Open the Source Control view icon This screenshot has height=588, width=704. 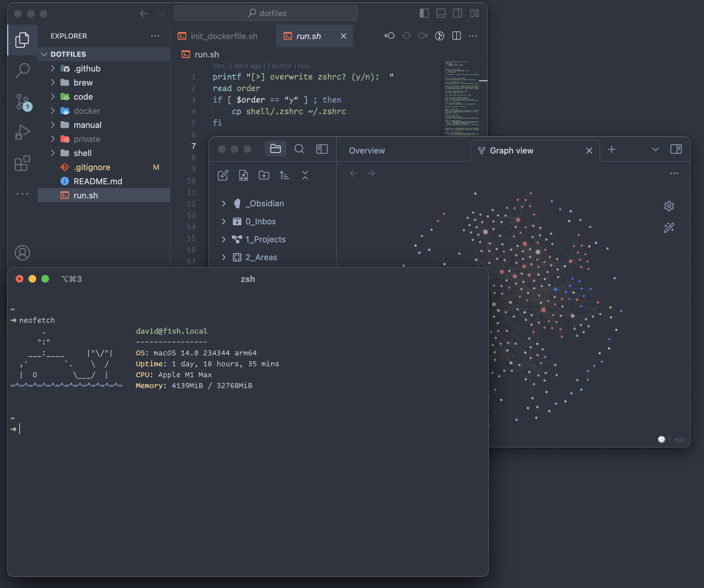tap(22, 102)
